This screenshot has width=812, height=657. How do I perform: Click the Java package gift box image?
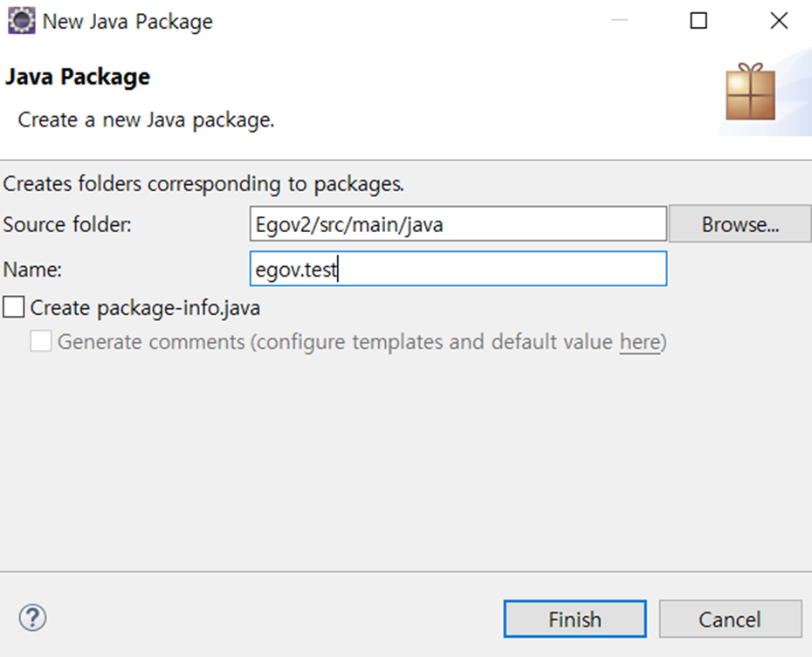(x=750, y=92)
